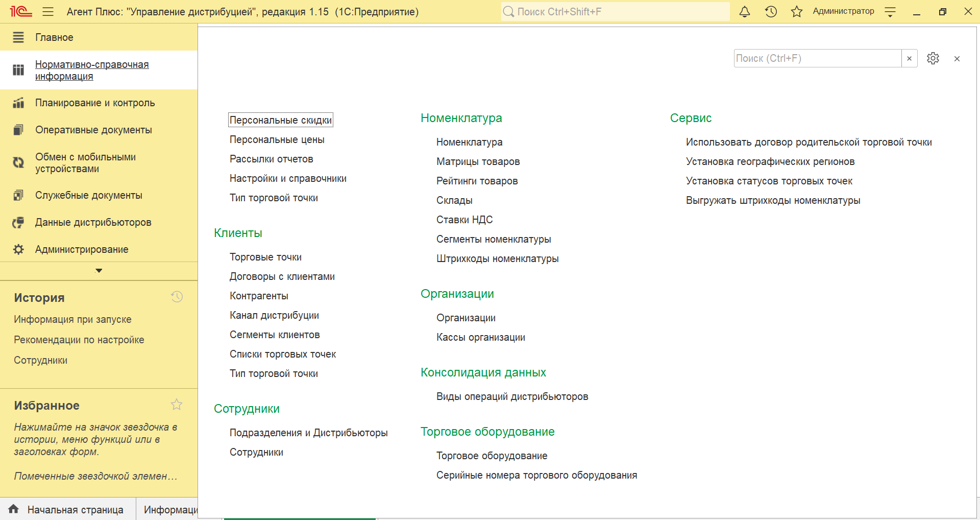Viewport: 980px width, 520px height.
Task: Select the Данные дистрибьюторов section
Action: coord(93,222)
